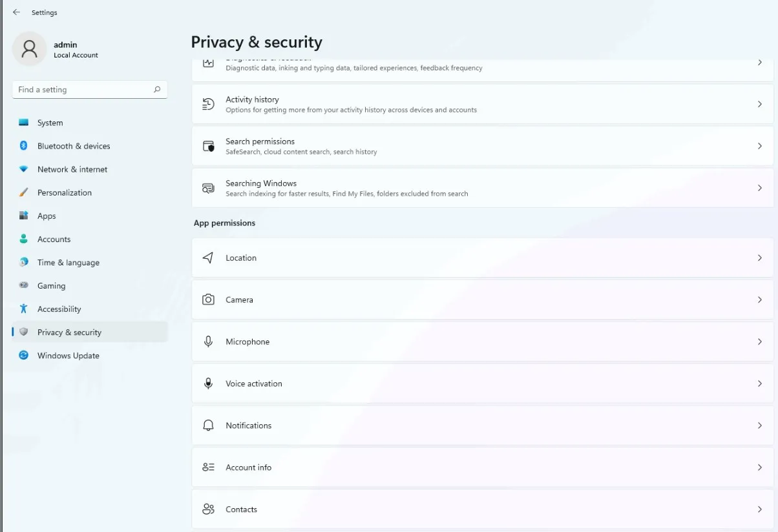Open Diagnostics & feedback using its chevron

(x=760, y=63)
